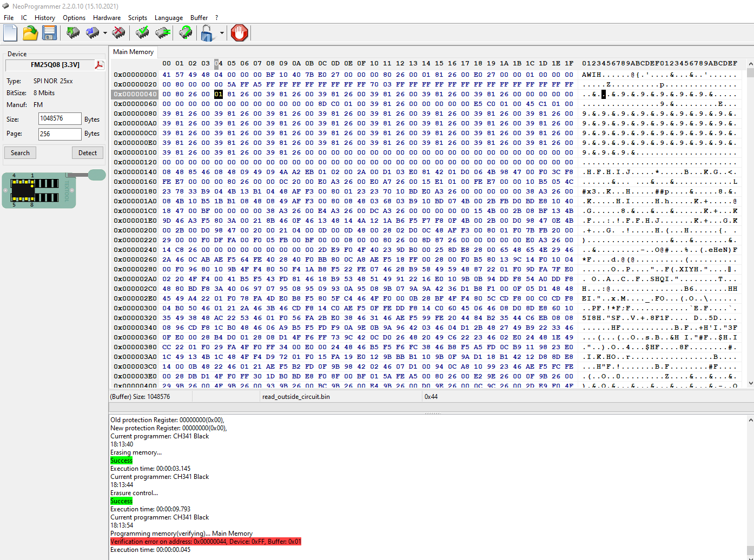
Task: Click the address label 0x00000140
Action: 135,172
